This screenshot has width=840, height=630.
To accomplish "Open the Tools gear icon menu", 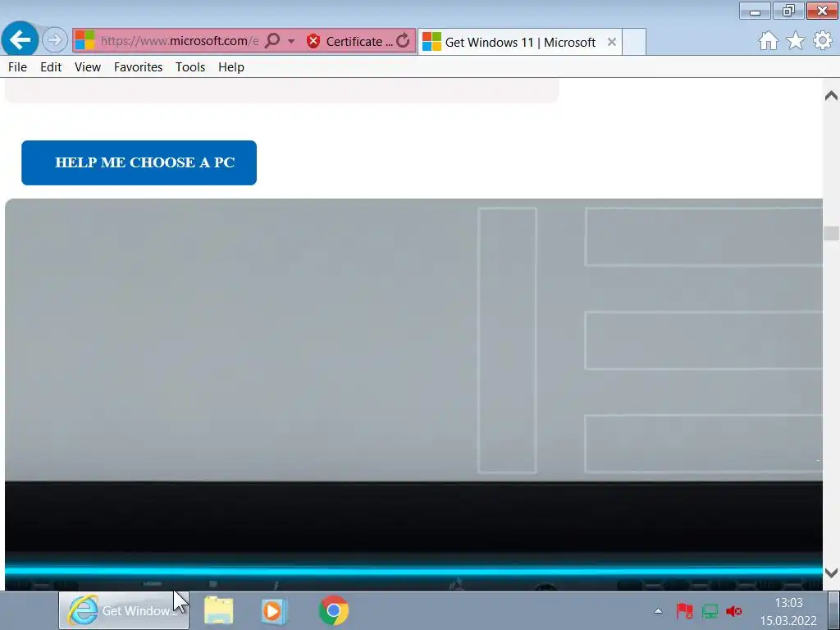I will [x=823, y=41].
